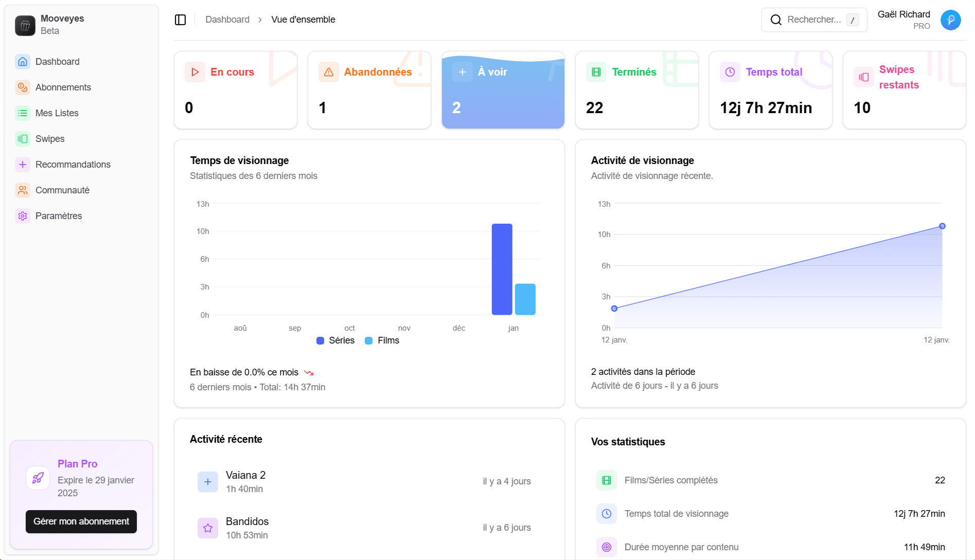
Task: Click the Films/Séries complétées film icon
Action: (607, 480)
